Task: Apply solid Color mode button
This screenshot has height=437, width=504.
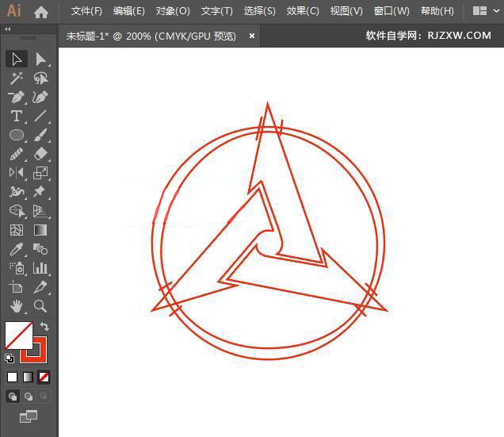Action: (12, 377)
